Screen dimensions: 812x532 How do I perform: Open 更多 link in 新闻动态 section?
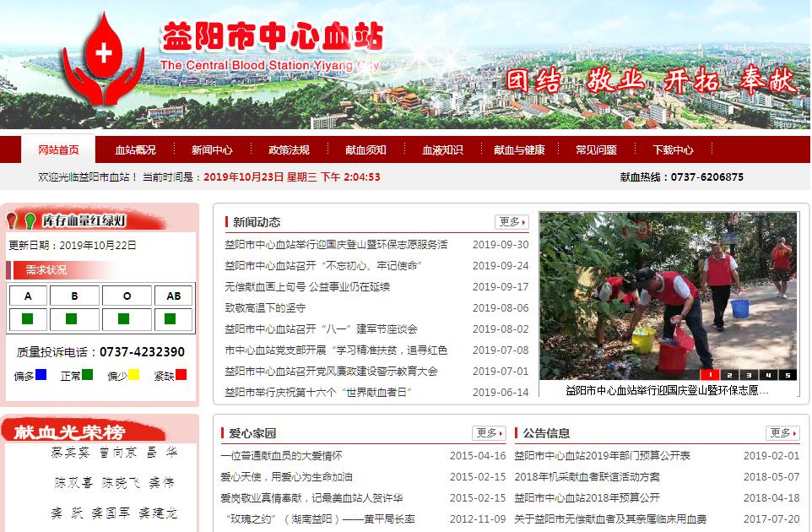coord(512,222)
